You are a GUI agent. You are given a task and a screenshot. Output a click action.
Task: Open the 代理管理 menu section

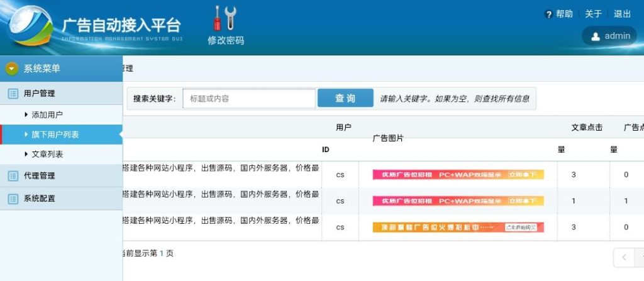tap(40, 176)
